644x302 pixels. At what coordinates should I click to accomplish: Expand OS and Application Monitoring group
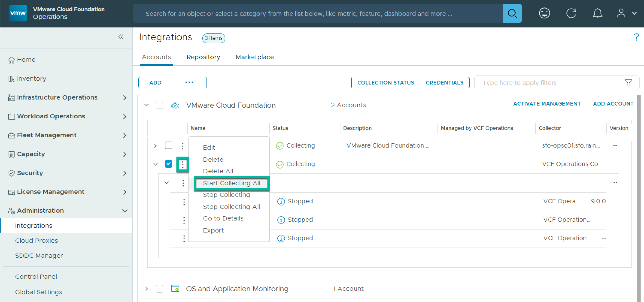point(146,288)
